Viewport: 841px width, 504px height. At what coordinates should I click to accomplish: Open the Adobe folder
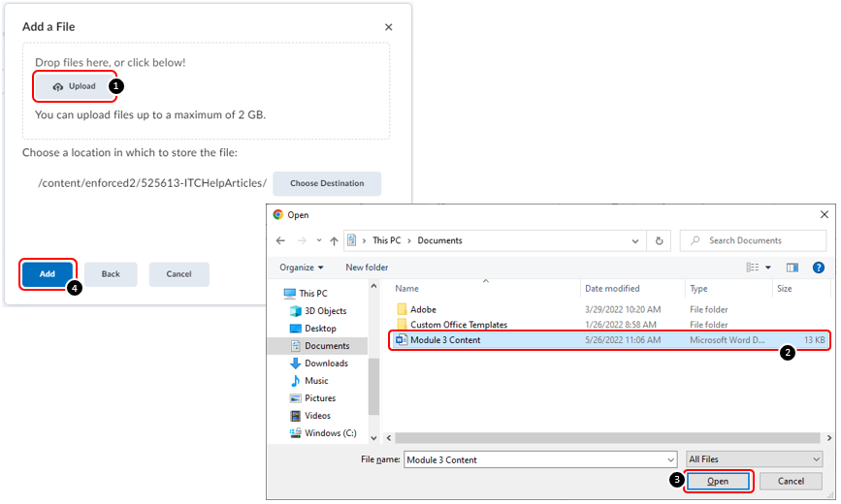point(423,309)
